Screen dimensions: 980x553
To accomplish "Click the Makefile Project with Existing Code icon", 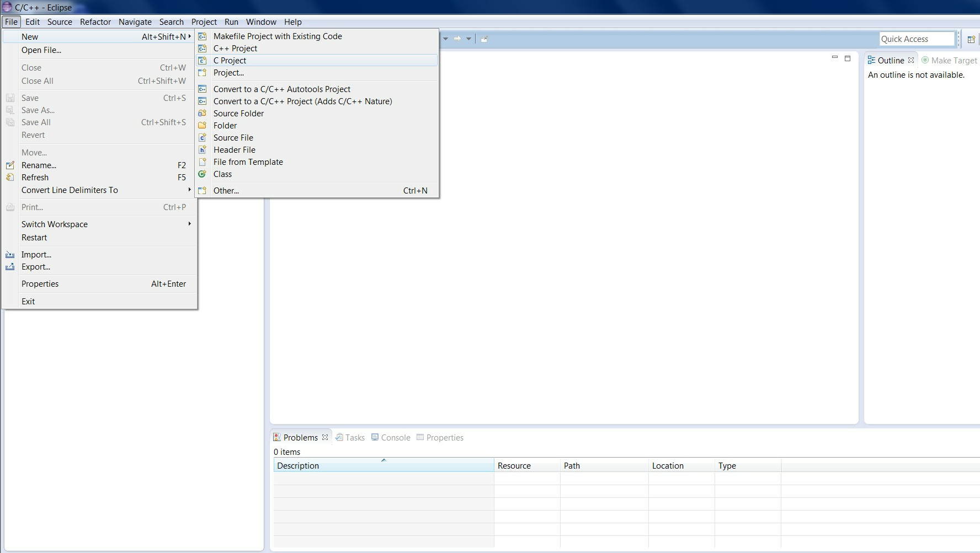I will tap(203, 36).
